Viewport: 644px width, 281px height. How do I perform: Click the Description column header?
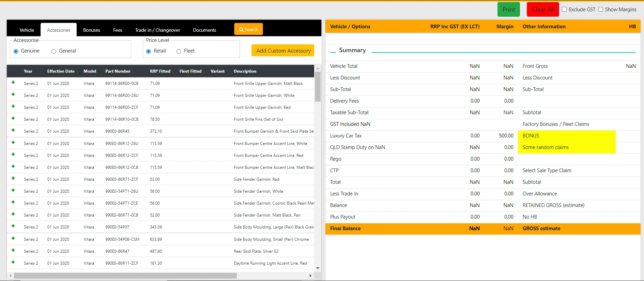[245, 71]
